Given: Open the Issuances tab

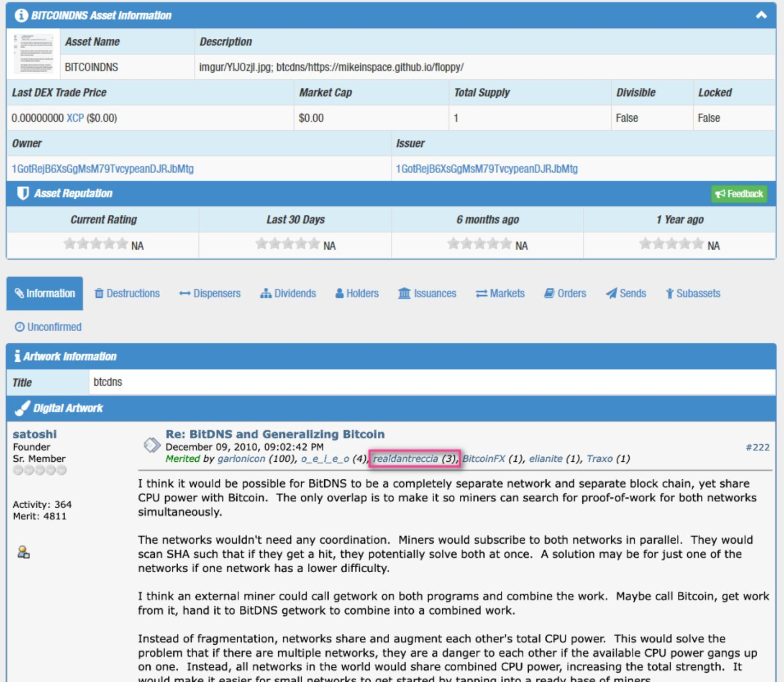Looking at the screenshot, I should tap(427, 293).
